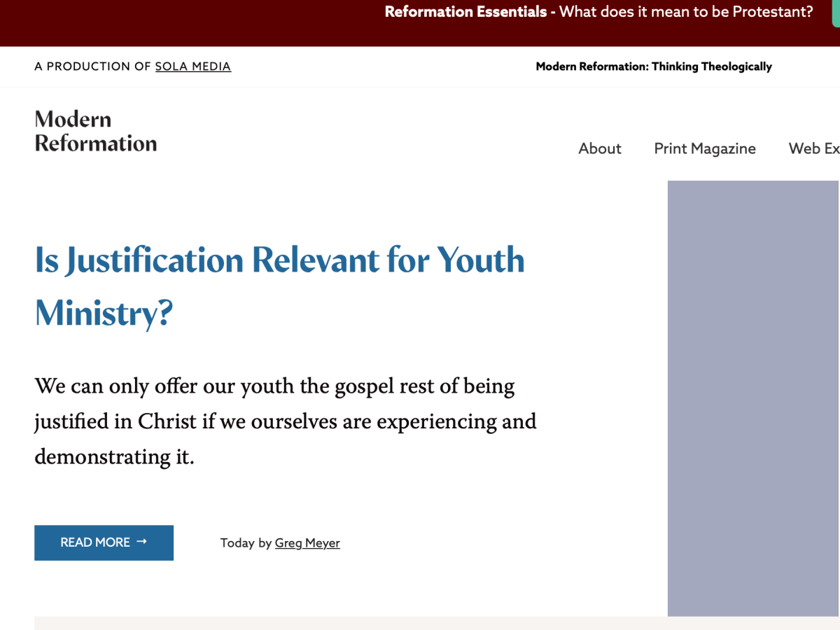
Task: Click the teal button in top banner corner
Action: pyautogui.click(x=834, y=12)
